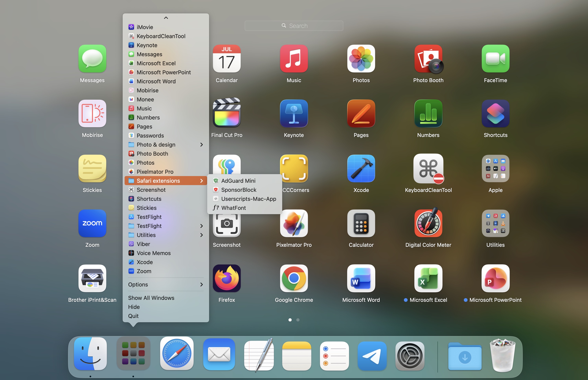588x380 pixels.
Task: Click Quit in the Dock menu
Action: click(166, 316)
